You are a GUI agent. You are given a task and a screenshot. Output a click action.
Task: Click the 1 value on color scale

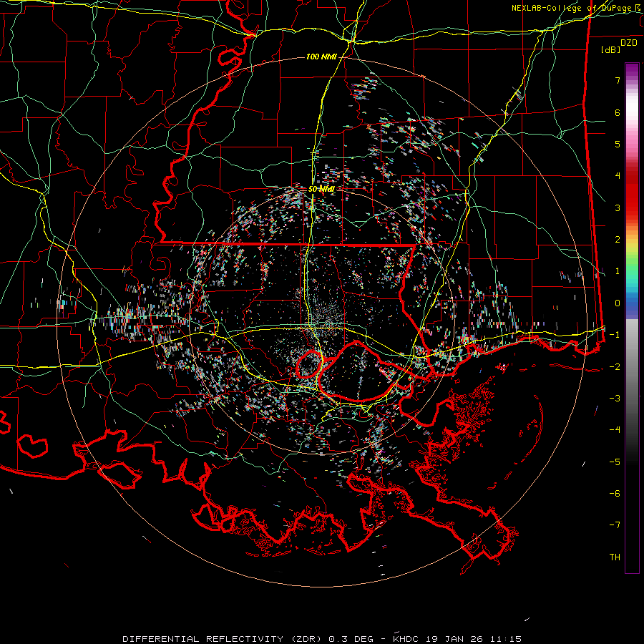618,271
